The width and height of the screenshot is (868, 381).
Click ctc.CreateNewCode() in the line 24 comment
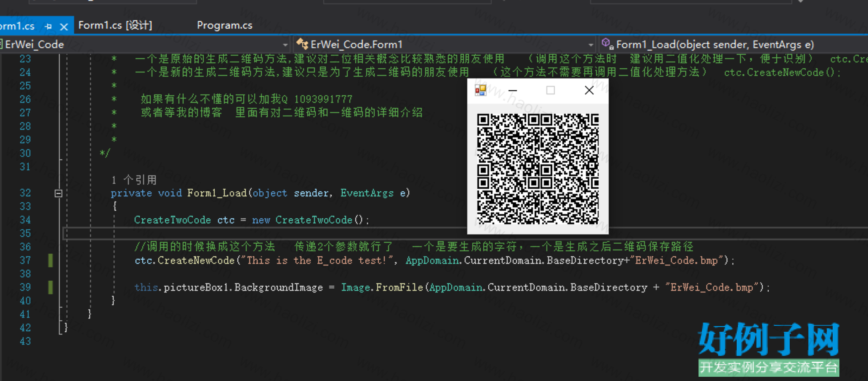click(x=782, y=72)
